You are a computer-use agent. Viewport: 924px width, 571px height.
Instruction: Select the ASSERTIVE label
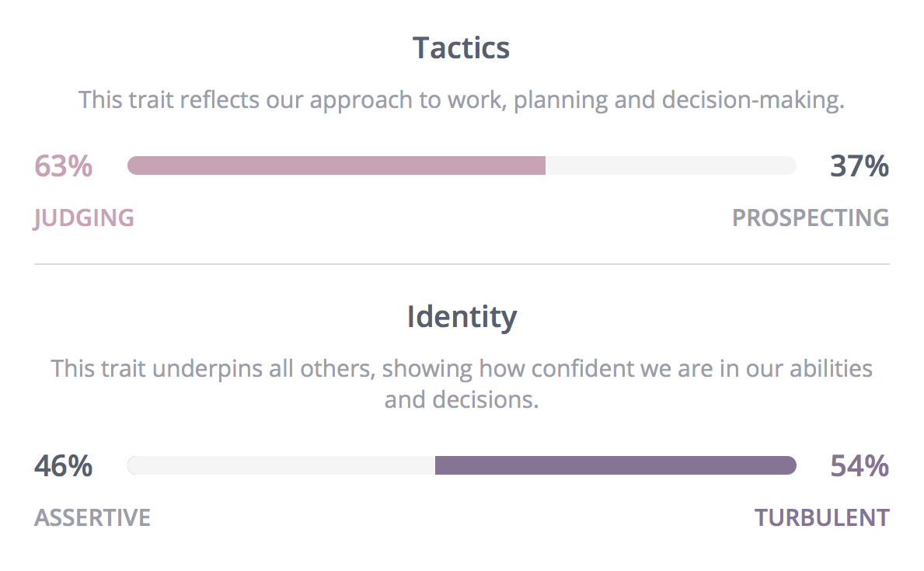click(x=92, y=517)
